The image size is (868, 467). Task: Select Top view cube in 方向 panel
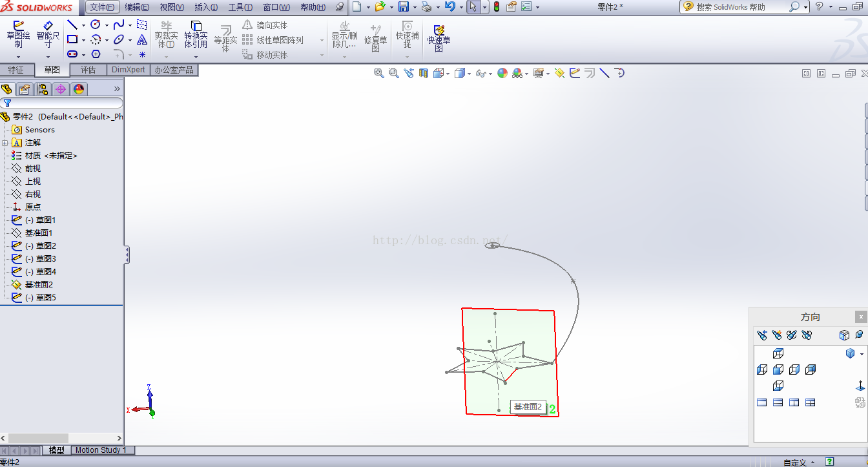coord(778,353)
